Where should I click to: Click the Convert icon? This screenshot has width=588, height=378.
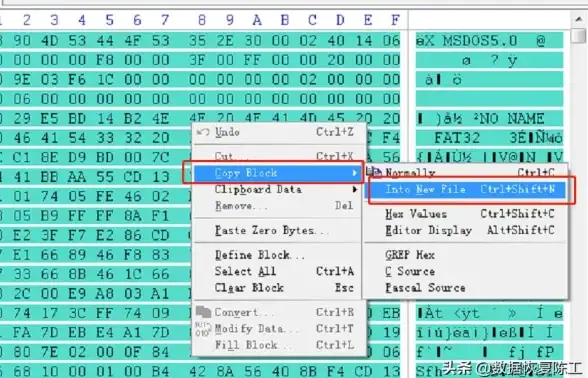203,311
